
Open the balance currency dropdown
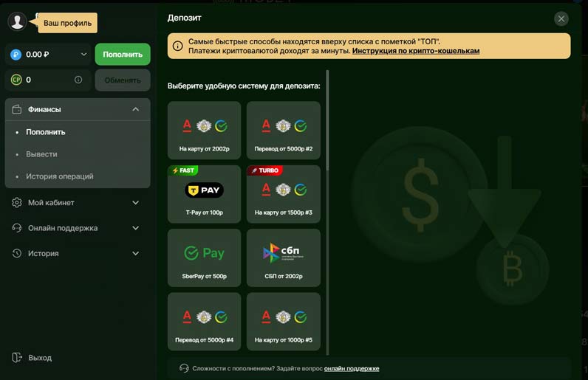click(81, 55)
